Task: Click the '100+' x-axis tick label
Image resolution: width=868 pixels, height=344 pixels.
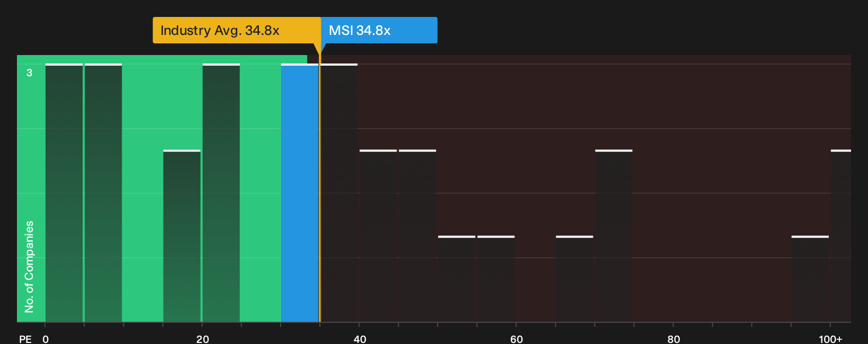Action: pyautogui.click(x=830, y=339)
